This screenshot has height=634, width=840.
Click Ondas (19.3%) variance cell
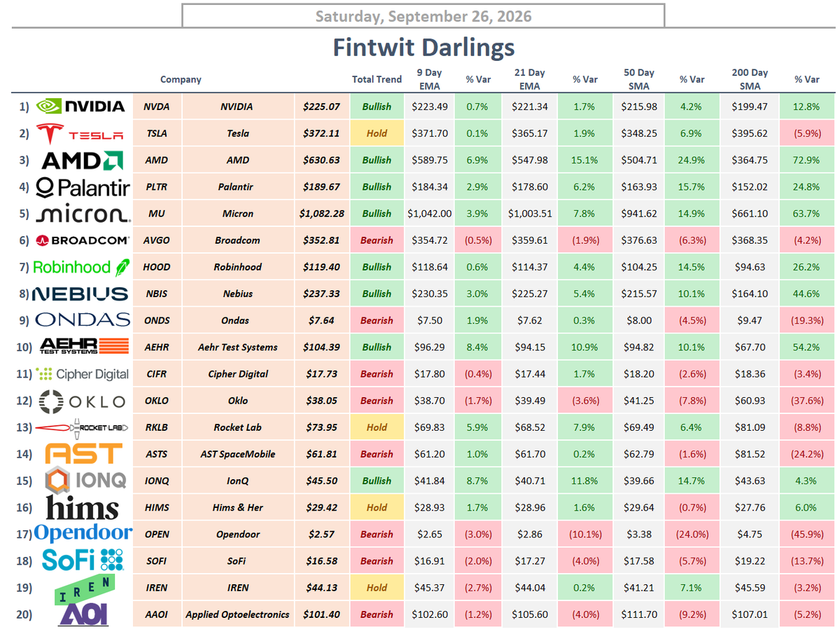click(x=806, y=320)
